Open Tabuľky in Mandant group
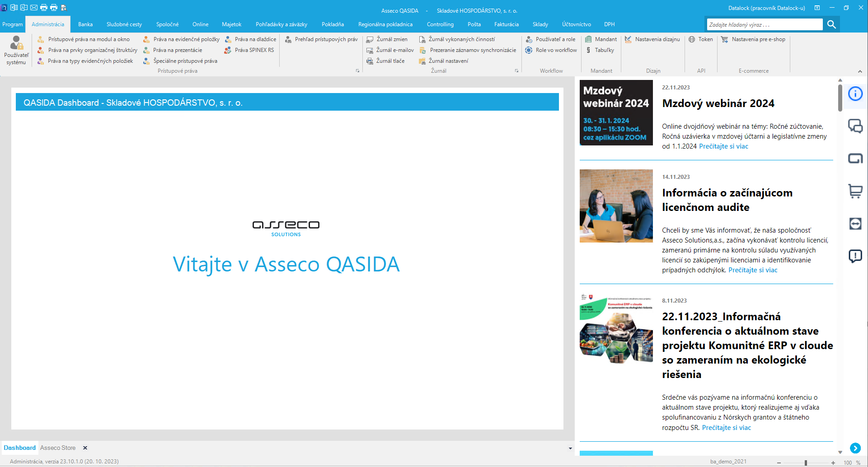 600,50
